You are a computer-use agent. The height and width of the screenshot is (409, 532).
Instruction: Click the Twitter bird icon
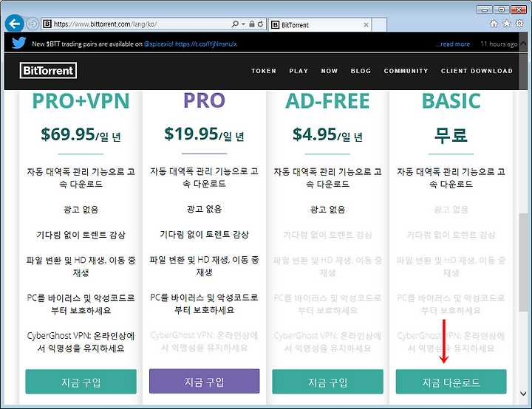click(x=18, y=43)
